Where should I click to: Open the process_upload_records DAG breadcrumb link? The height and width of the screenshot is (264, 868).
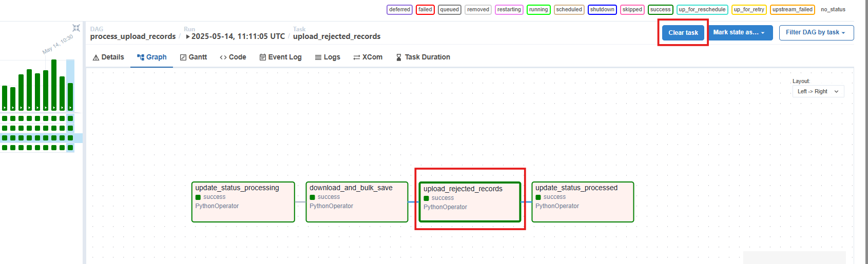(x=133, y=36)
